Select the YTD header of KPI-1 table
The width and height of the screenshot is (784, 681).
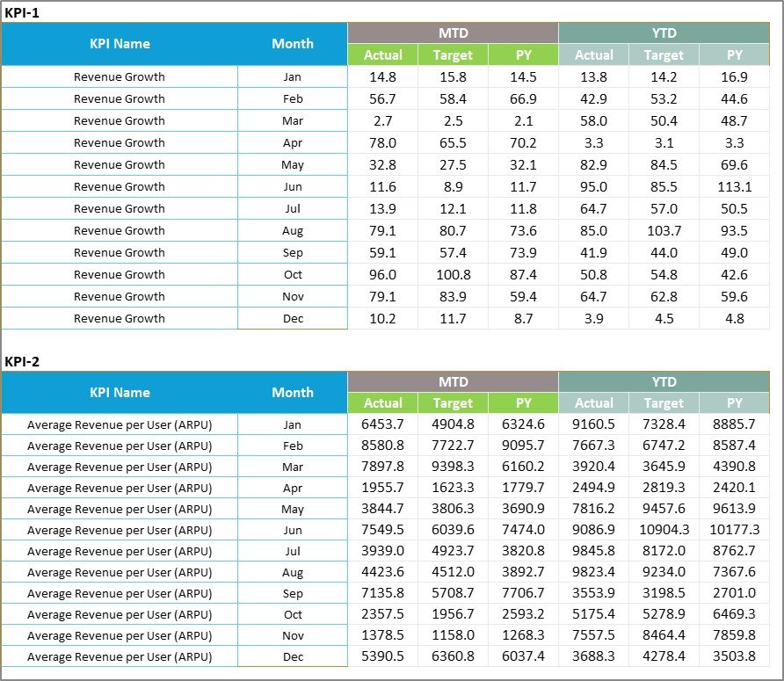(x=664, y=33)
